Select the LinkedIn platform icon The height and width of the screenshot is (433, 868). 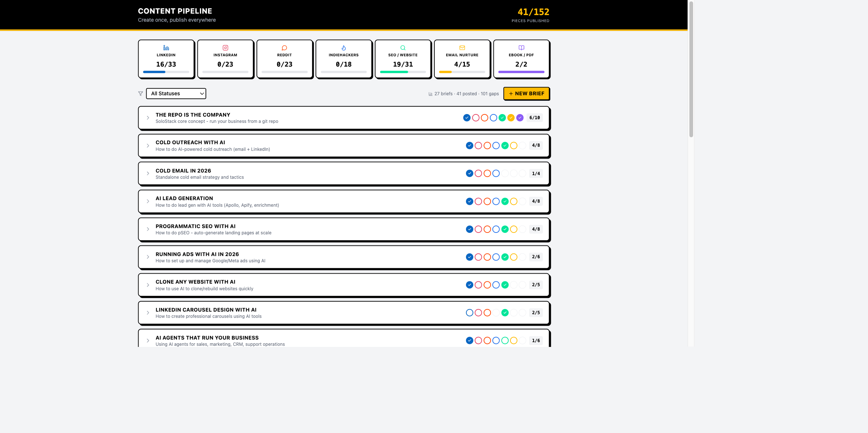[166, 47]
